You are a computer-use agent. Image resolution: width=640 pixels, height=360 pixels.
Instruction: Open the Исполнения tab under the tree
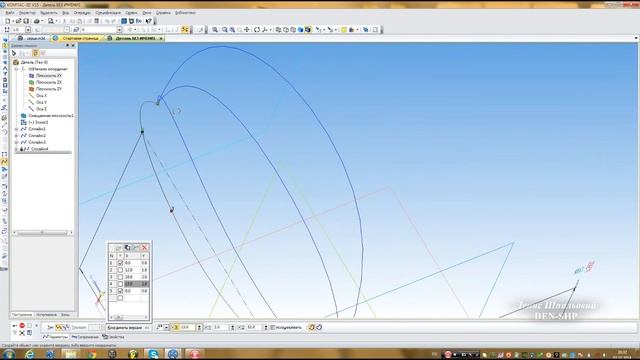[x=46, y=315]
